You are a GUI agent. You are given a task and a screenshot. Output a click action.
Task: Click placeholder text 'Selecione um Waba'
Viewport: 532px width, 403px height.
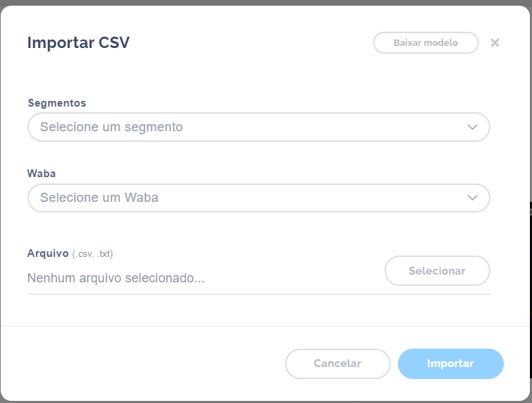pyautogui.click(x=99, y=198)
